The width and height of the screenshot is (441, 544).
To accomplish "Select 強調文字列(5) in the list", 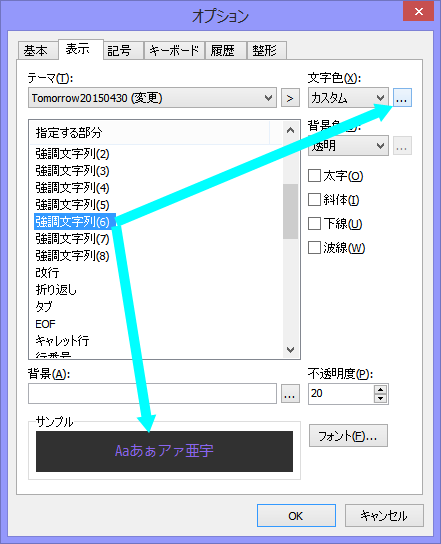I will [72, 205].
